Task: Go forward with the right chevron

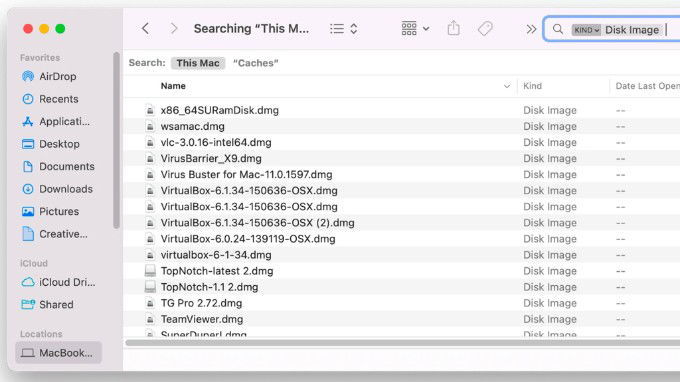Action: 174,29
